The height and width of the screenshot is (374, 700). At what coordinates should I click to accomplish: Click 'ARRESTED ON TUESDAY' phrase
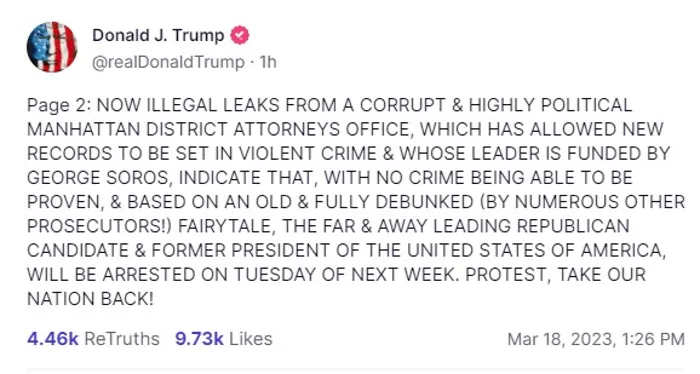[211, 274]
